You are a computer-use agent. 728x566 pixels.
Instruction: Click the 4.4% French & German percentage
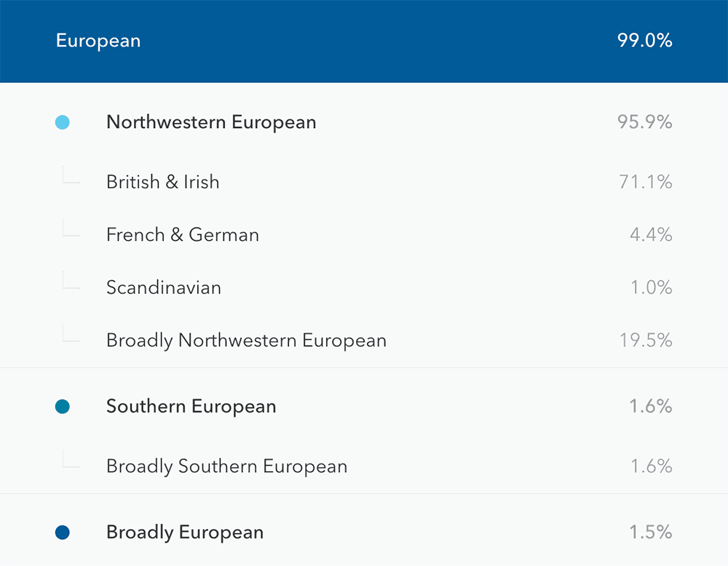pos(651,235)
